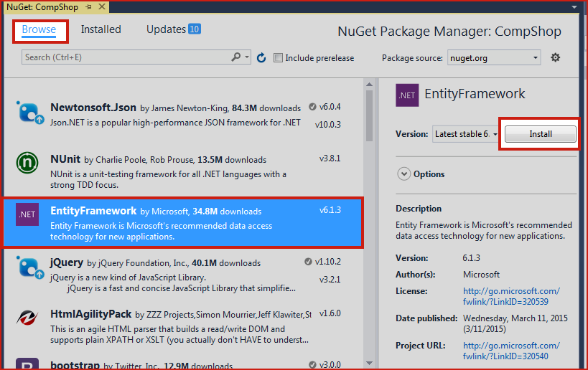This screenshot has height=370, width=588.
Task: Click installed checkmark beside jQuery v1.10.2
Action: click(x=308, y=262)
